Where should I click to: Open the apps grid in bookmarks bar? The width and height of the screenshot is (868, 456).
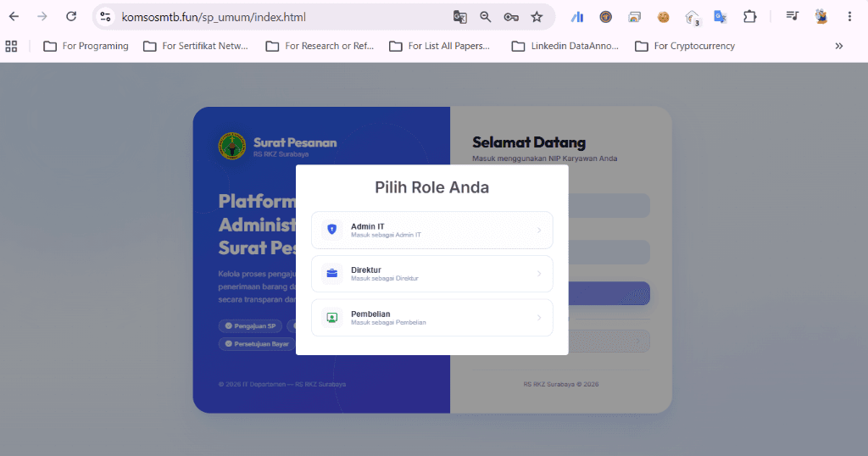[11, 46]
